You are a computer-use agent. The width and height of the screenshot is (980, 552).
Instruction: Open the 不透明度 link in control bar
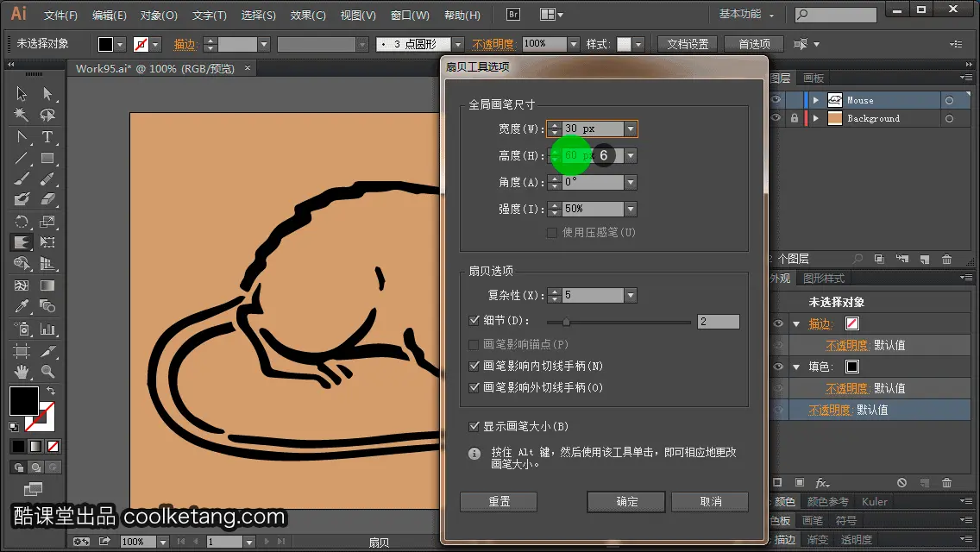493,44
